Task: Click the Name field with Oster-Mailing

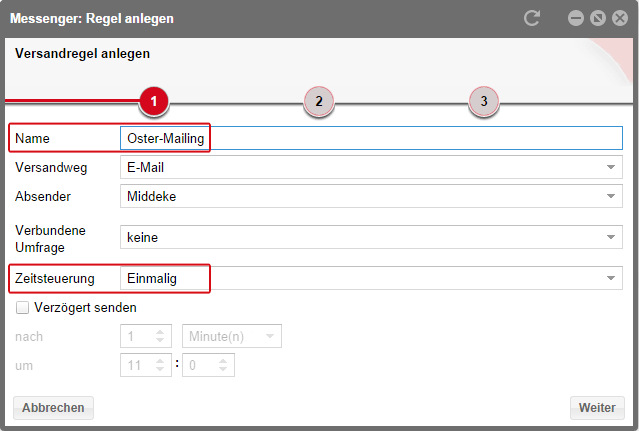Action: point(370,138)
